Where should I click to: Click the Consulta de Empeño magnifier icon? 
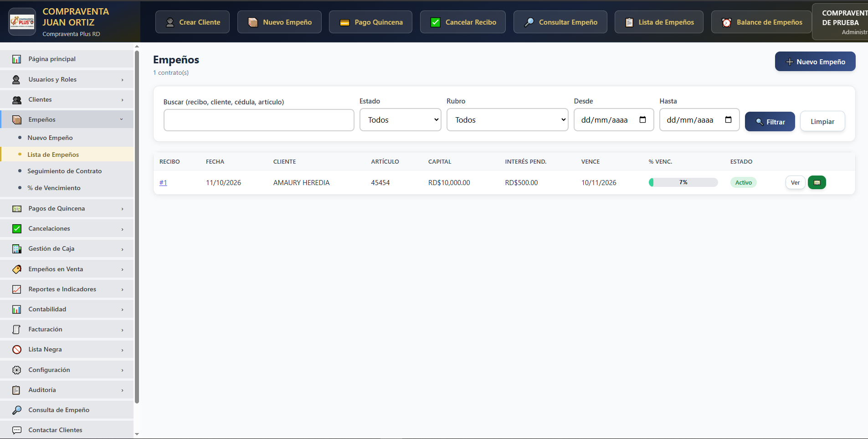(17, 410)
